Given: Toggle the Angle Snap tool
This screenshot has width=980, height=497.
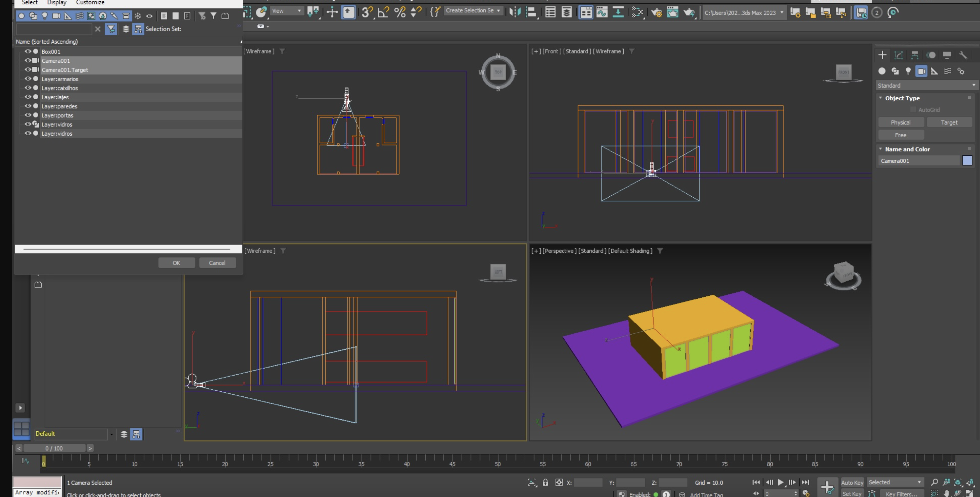Looking at the screenshot, I should 383,12.
